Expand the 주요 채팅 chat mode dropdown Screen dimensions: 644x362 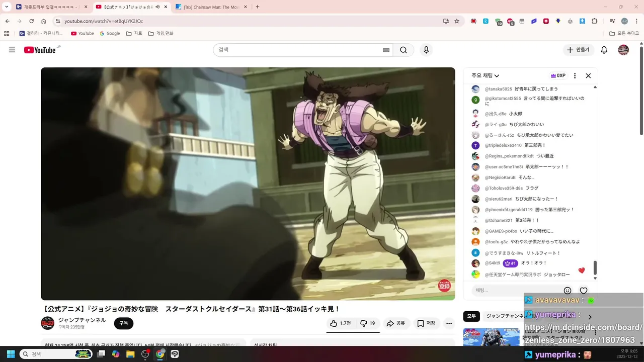pyautogui.click(x=485, y=75)
